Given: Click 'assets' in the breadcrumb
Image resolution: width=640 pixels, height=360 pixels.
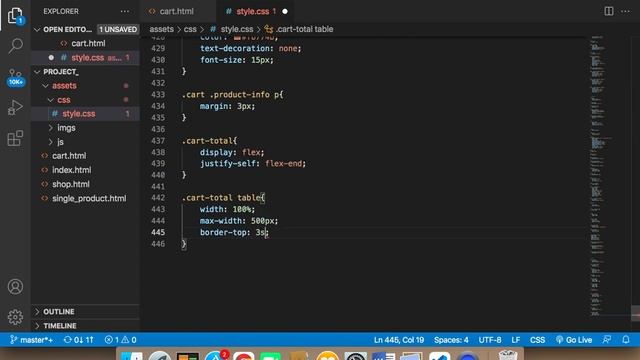Looking at the screenshot, I should (161, 29).
